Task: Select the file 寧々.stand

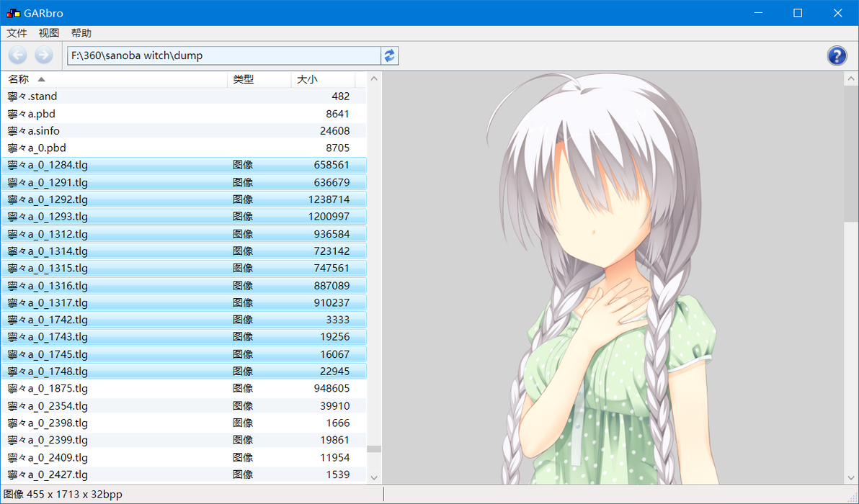Action: pos(184,96)
